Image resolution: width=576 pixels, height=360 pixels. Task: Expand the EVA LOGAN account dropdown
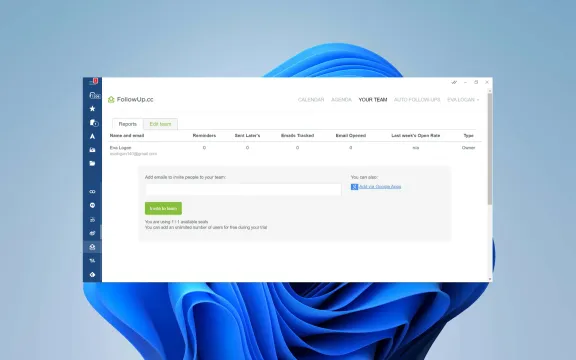tap(463, 100)
